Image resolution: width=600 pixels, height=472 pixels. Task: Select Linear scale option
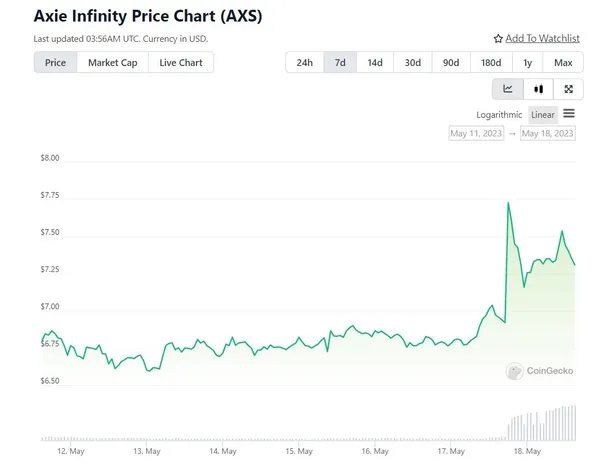(543, 115)
